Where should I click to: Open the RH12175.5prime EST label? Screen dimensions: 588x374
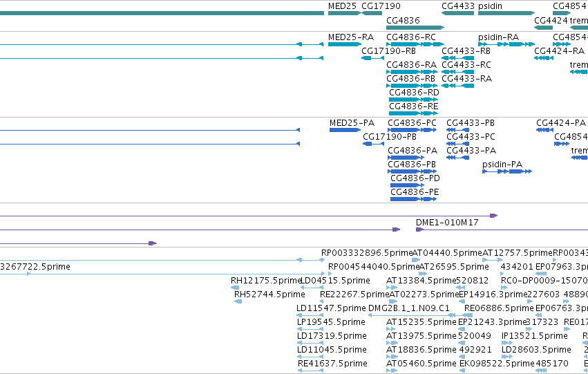[267, 281]
